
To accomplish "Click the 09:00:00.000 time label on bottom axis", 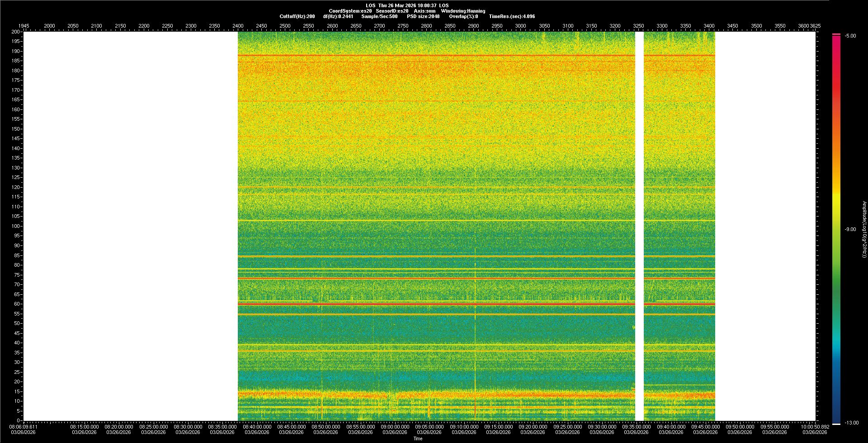I will click(x=395, y=427).
